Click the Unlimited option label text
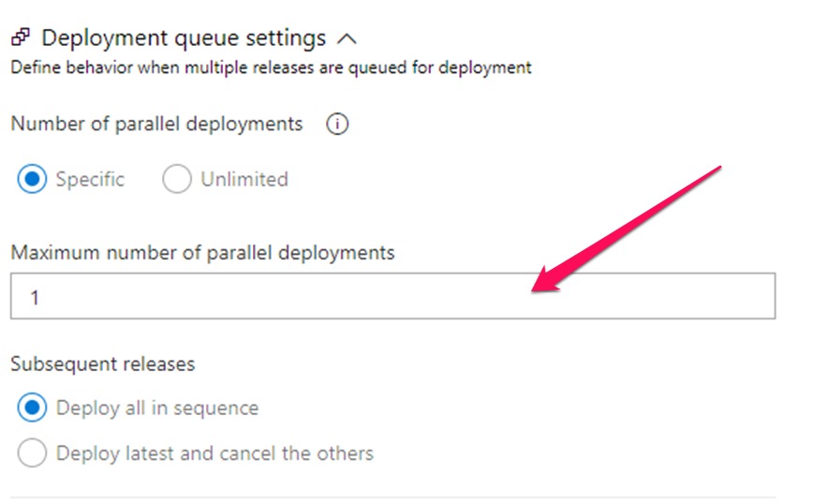The width and height of the screenshot is (814, 504). (x=244, y=179)
